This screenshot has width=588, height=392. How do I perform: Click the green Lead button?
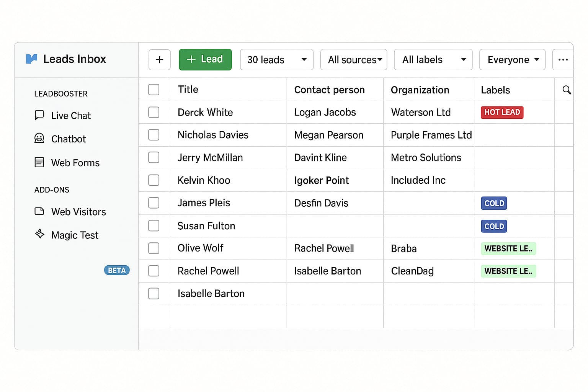pos(205,60)
